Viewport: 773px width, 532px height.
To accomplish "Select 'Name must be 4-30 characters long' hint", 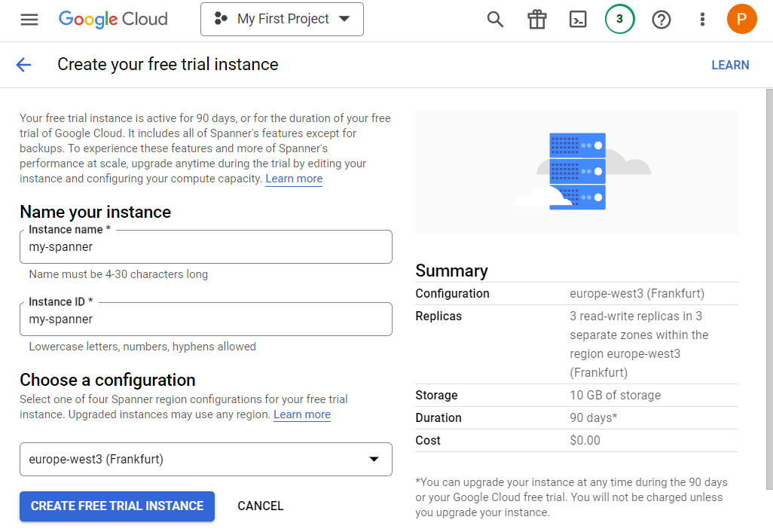I will [118, 274].
